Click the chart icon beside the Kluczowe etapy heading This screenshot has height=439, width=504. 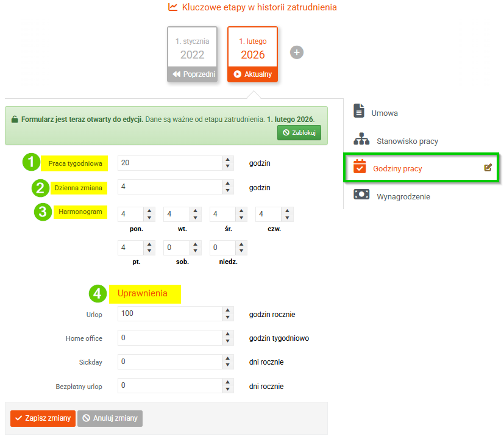(x=172, y=7)
